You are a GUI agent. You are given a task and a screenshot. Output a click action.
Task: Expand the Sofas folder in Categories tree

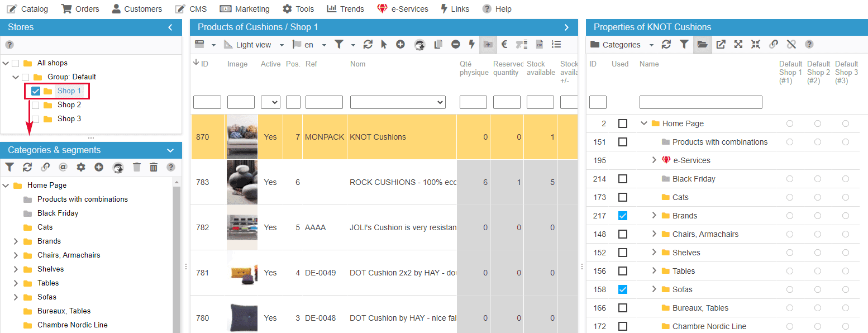click(x=16, y=297)
